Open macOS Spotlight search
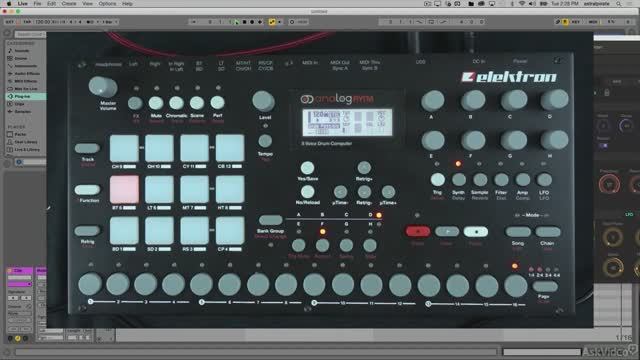The width and height of the screenshot is (640, 360). [x=619, y=4]
